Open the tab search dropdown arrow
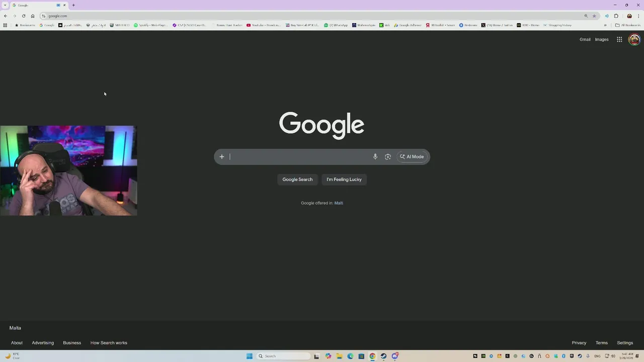 5,5
